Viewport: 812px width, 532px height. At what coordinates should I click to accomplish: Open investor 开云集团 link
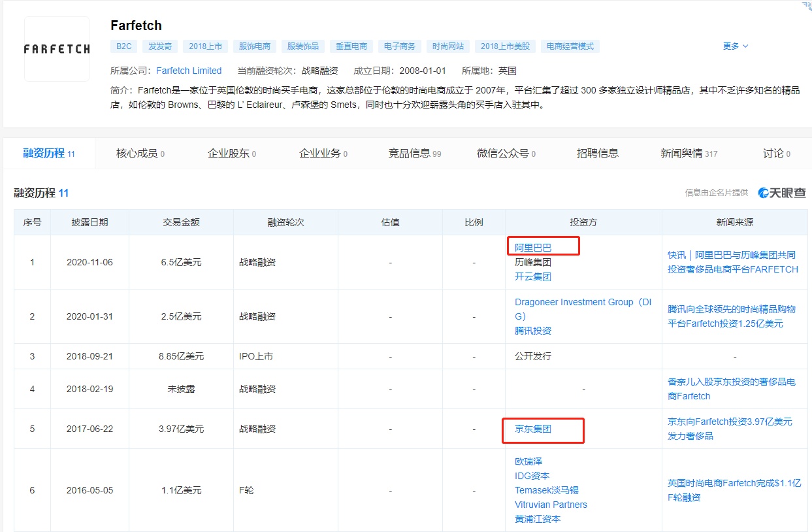(533, 276)
